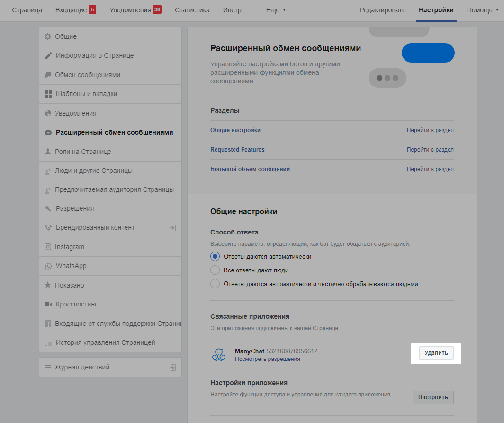
Task: Click the list icon for Журнал действий
Action: pyautogui.click(x=48, y=367)
